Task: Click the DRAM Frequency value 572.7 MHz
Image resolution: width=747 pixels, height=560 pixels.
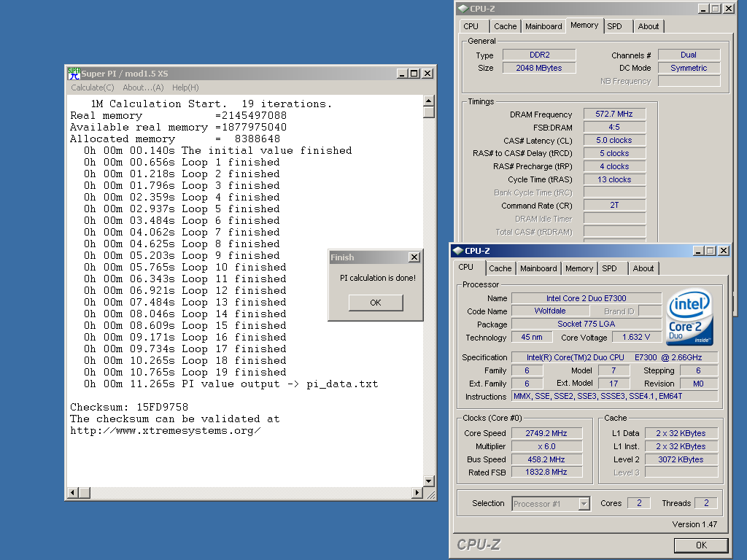Action: 614,114
